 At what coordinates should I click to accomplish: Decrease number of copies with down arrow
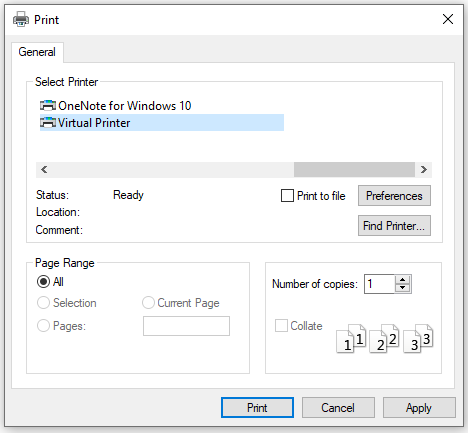403,288
